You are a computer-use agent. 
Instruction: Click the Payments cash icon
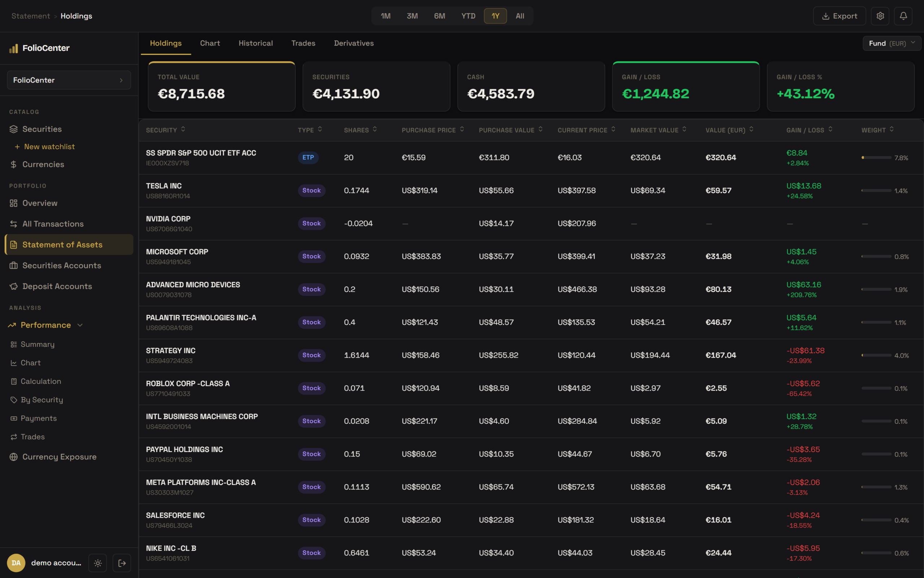point(14,418)
